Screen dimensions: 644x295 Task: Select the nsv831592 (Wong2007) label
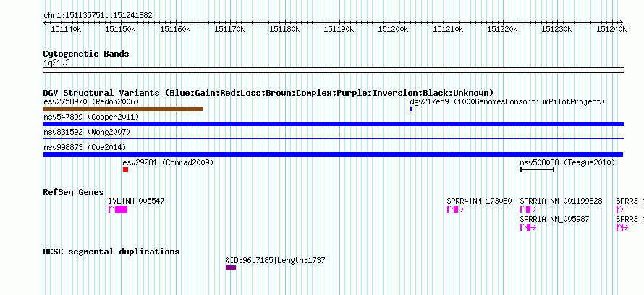coord(87,132)
